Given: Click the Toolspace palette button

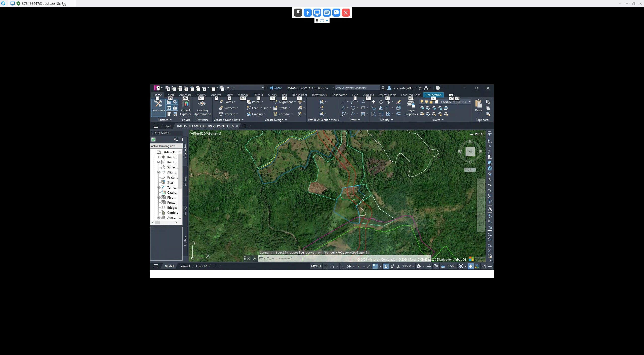Looking at the screenshot, I should [158, 106].
